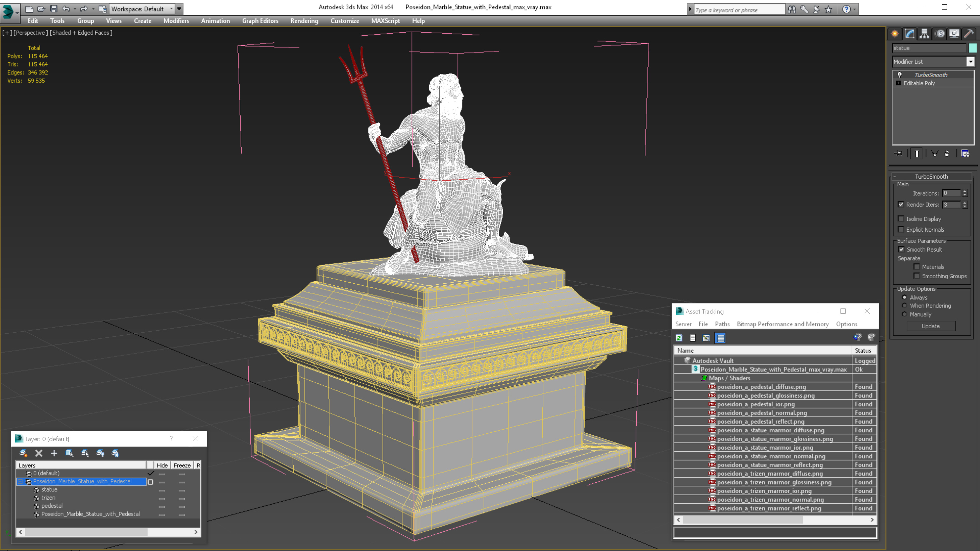This screenshot has width=980, height=551.
Task: Open Paths menu in Asset Tracking
Action: [x=722, y=324]
